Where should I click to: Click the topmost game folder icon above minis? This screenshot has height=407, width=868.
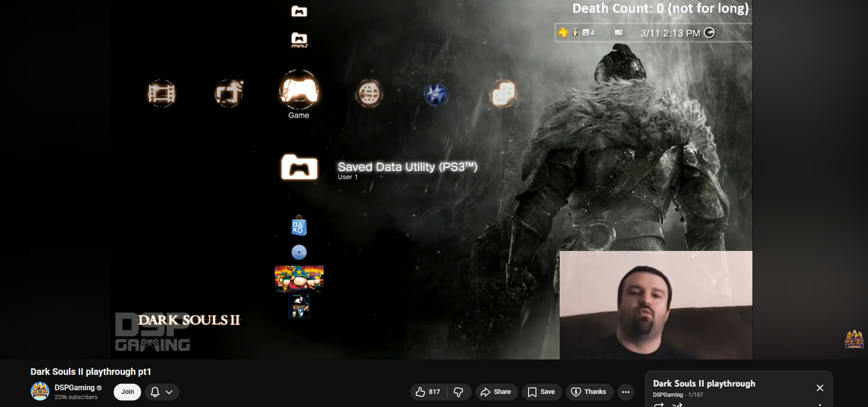click(299, 11)
